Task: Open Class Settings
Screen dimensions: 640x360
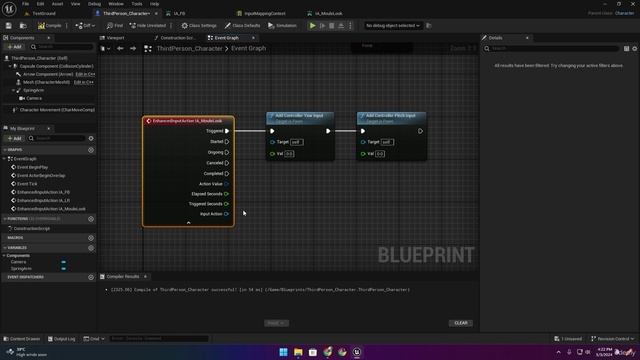Action: pyautogui.click(x=199, y=25)
